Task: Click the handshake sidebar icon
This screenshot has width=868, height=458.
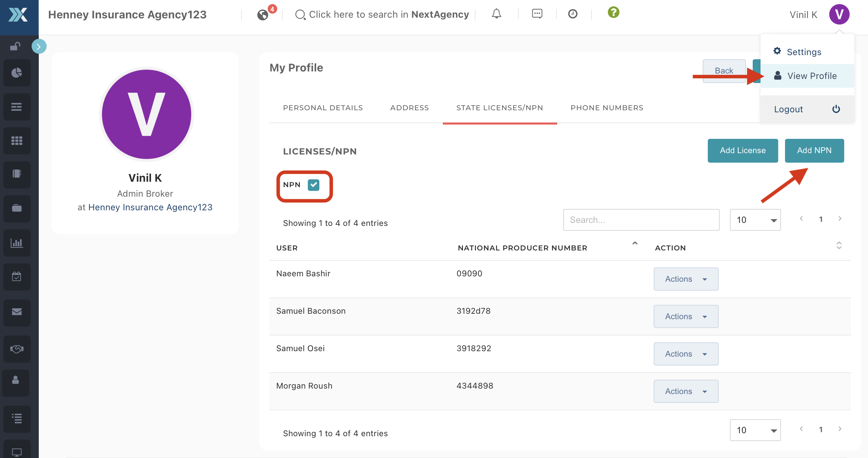Action: [17, 349]
